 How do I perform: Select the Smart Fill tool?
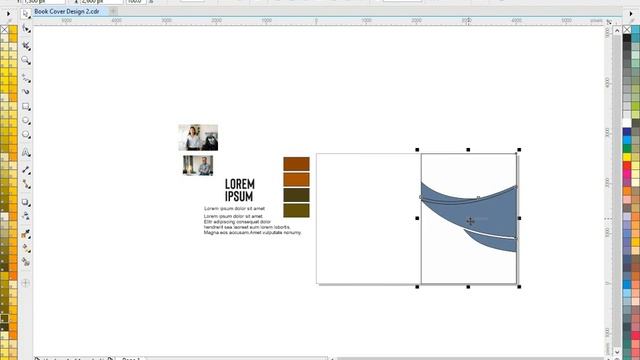tap(26, 262)
